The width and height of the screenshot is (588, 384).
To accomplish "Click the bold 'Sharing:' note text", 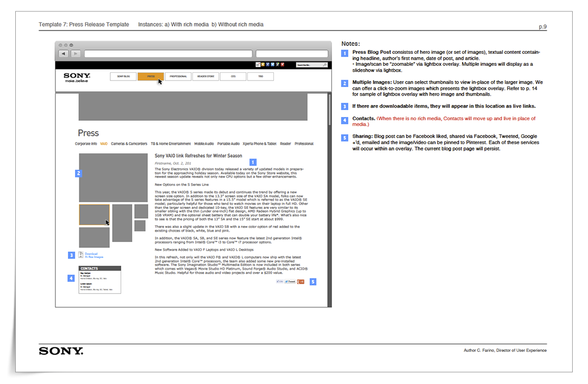I will click(362, 137).
